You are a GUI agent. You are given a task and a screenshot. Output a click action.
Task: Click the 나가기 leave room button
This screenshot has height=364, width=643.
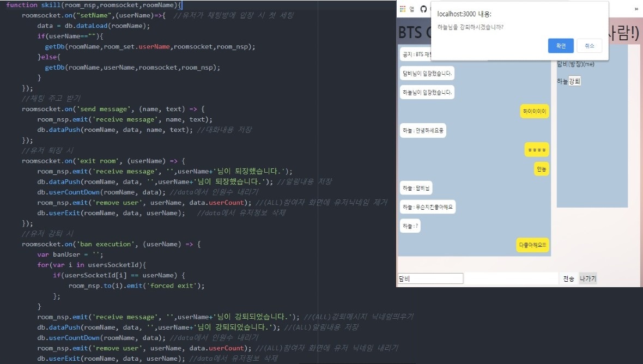click(x=588, y=278)
